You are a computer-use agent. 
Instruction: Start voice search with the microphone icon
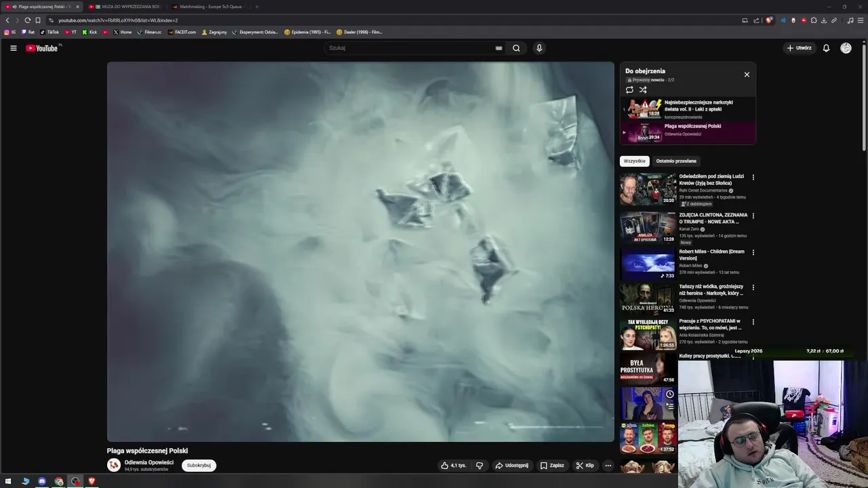539,48
